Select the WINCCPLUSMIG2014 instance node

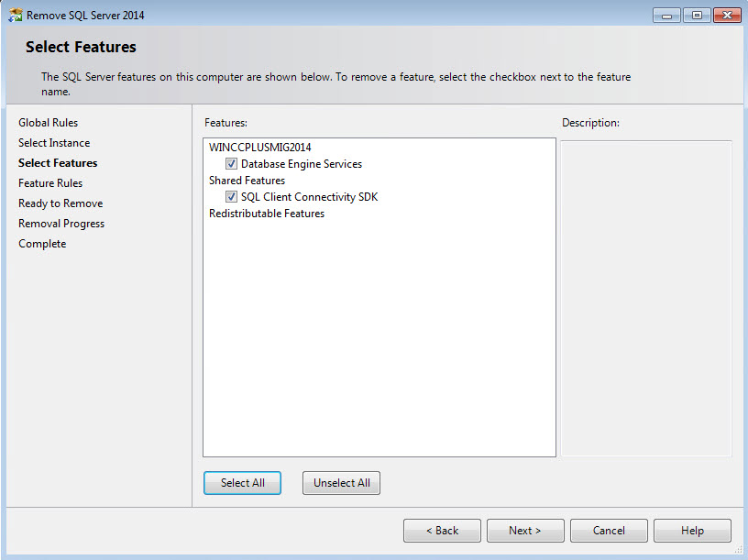click(260, 148)
